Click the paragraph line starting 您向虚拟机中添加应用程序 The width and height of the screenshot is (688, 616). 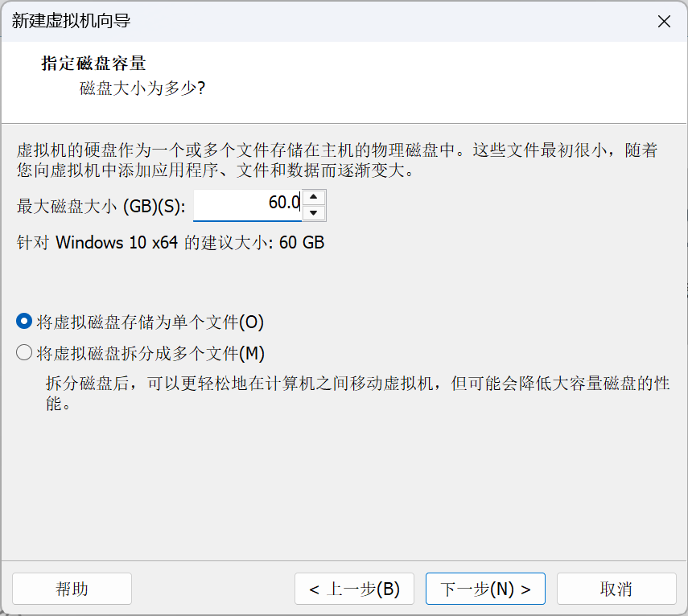(x=216, y=170)
